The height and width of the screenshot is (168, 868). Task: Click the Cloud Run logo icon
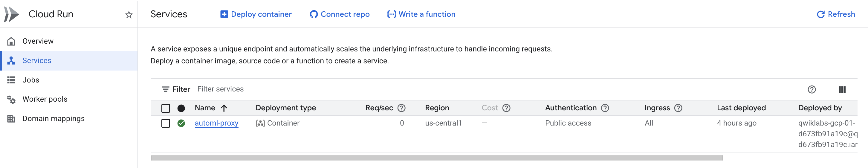click(x=12, y=14)
